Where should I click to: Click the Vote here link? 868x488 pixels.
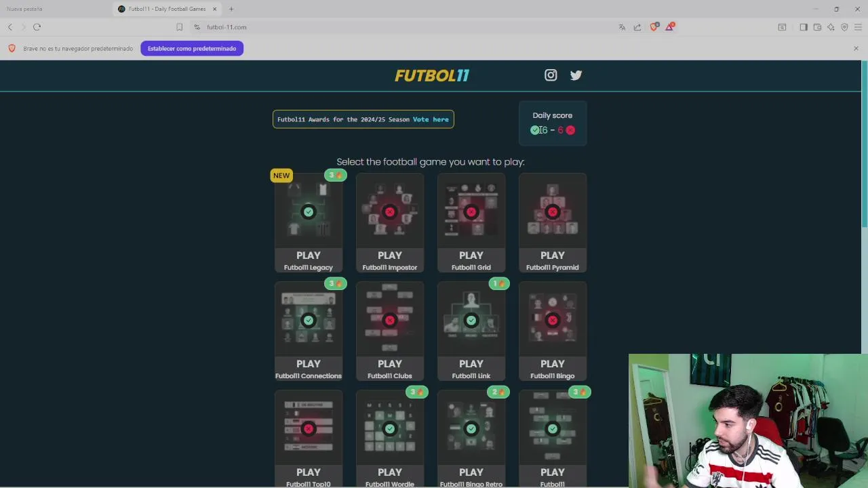(x=431, y=119)
